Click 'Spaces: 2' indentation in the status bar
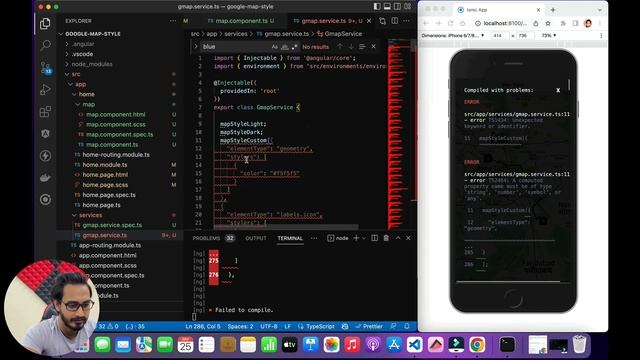 click(x=240, y=327)
